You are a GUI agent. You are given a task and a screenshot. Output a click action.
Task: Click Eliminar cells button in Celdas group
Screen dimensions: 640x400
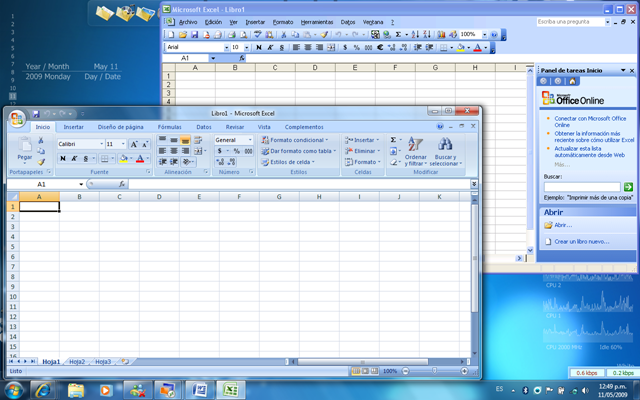coord(362,151)
